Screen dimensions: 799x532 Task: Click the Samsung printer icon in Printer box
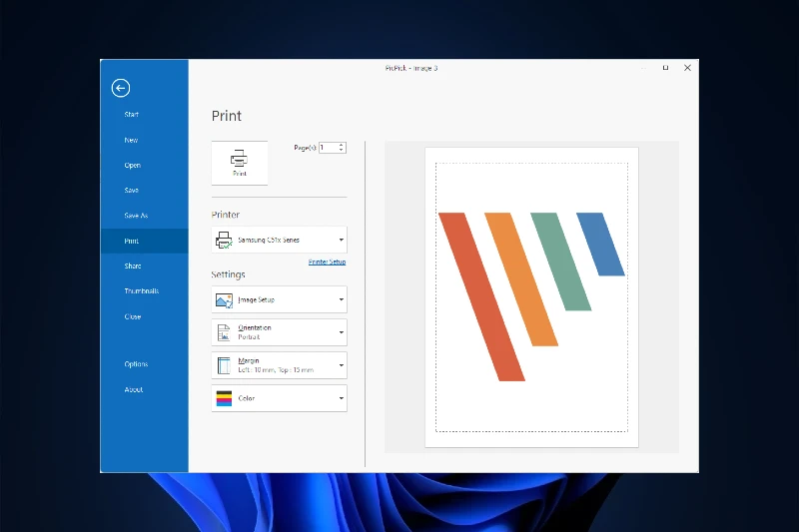tap(224, 240)
